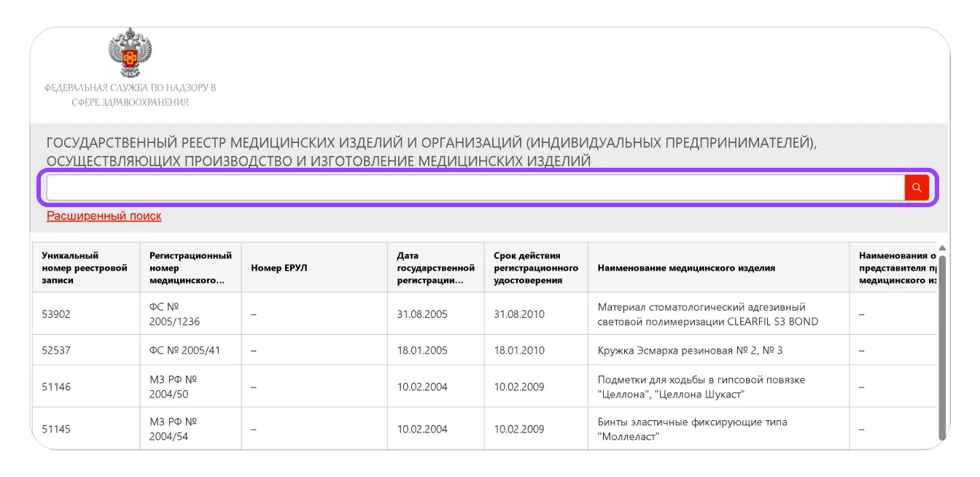
Task: Click the "Регистрационный номер медицинского" column header
Action: click(190, 268)
